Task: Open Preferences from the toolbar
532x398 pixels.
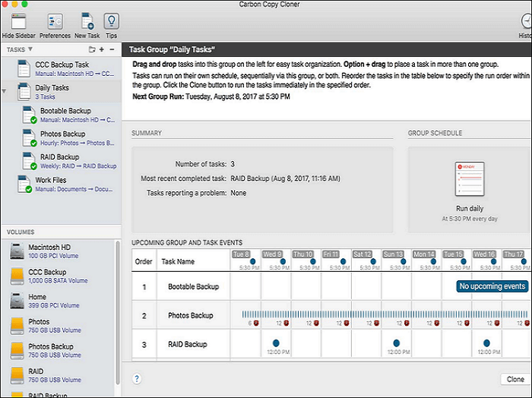Action: pos(55,22)
